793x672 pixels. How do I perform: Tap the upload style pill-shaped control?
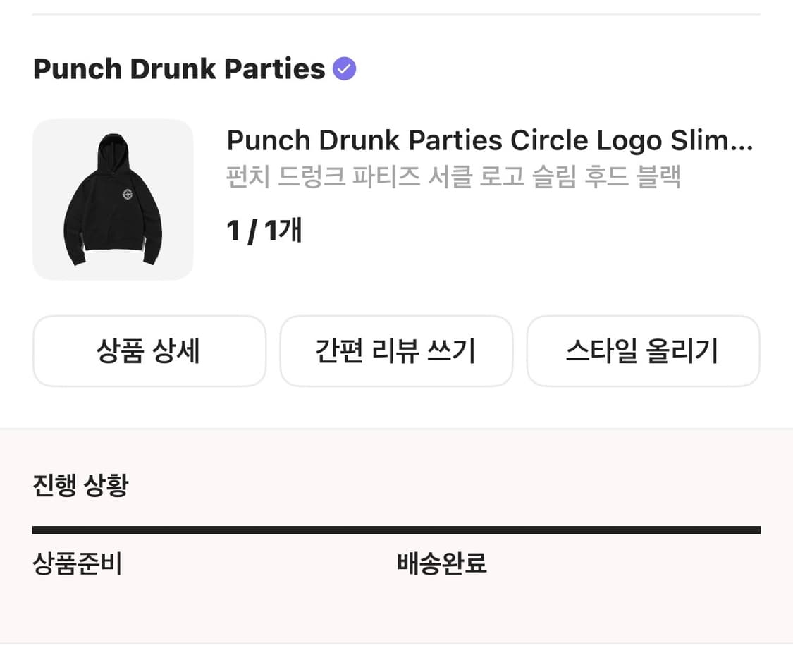(643, 350)
